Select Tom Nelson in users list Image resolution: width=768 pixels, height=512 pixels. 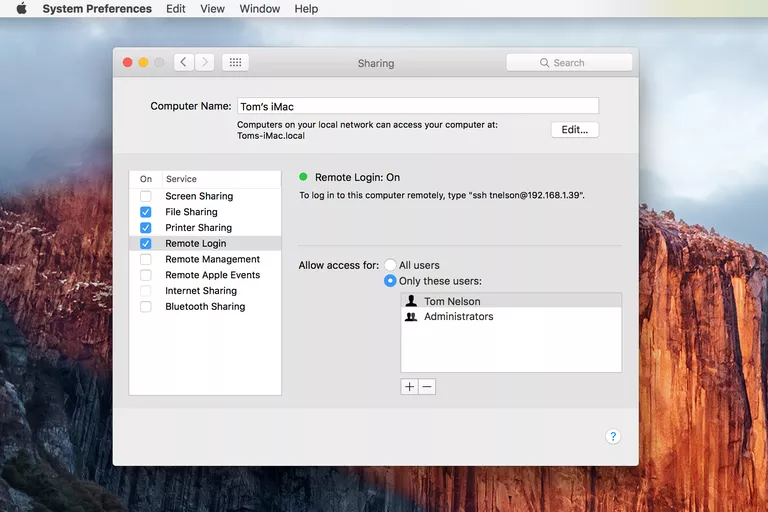[511, 301]
